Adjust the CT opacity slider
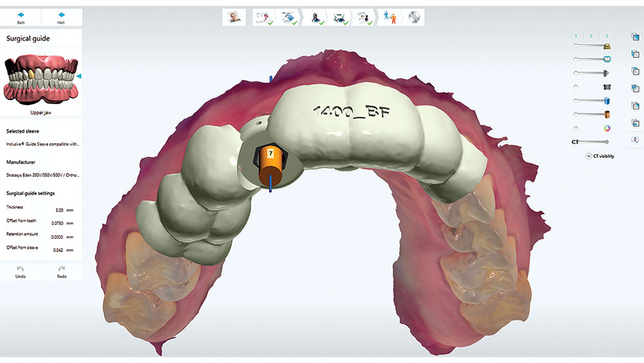 point(594,142)
